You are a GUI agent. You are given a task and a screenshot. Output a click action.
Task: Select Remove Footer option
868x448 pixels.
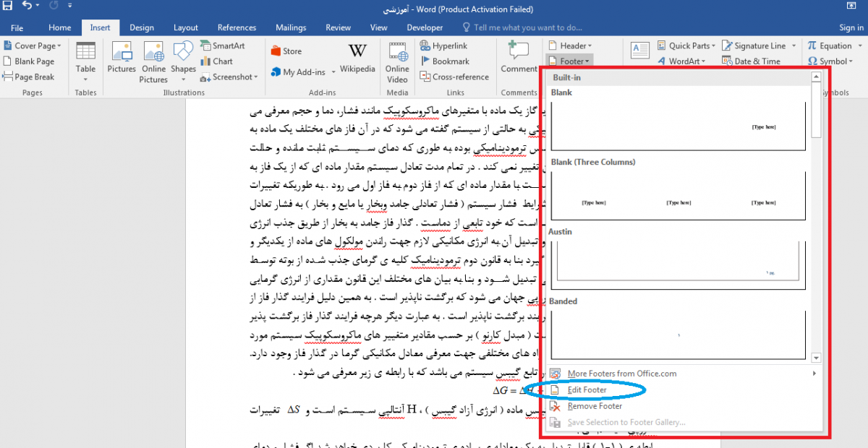[595, 406]
